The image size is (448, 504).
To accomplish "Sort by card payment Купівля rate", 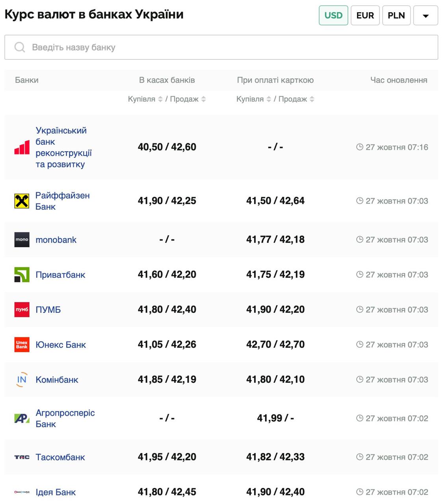I will click(x=269, y=99).
